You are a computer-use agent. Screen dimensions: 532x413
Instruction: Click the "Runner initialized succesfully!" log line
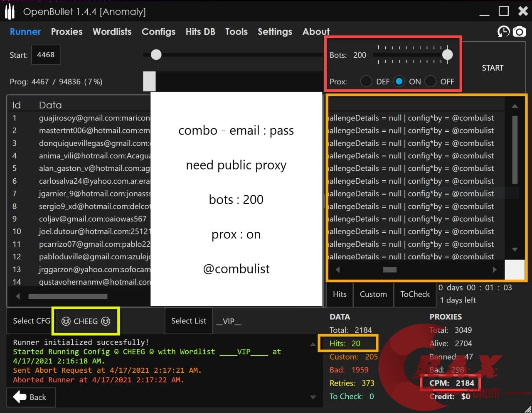(81, 342)
